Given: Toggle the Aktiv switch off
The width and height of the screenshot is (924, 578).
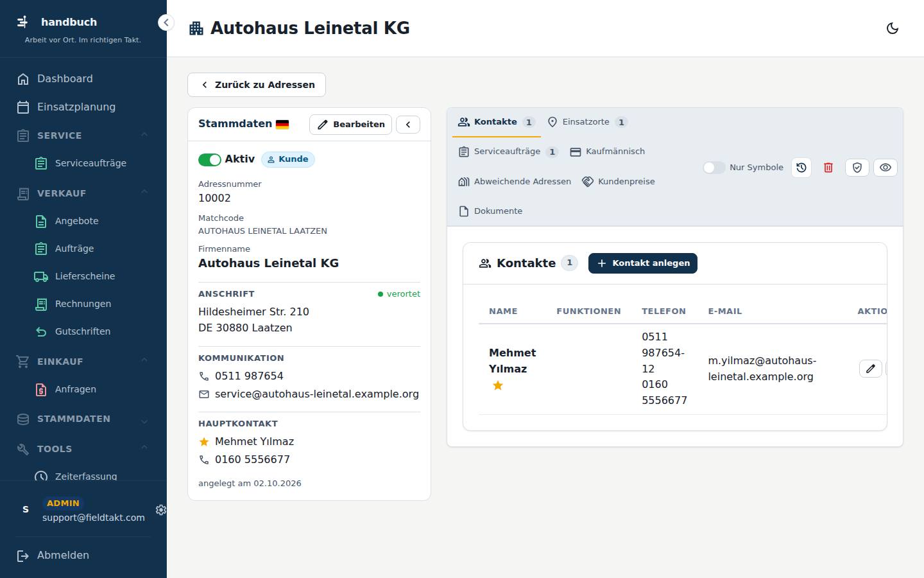Looking at the screenshot, I should pyautogui.click(x=210, y=159).
